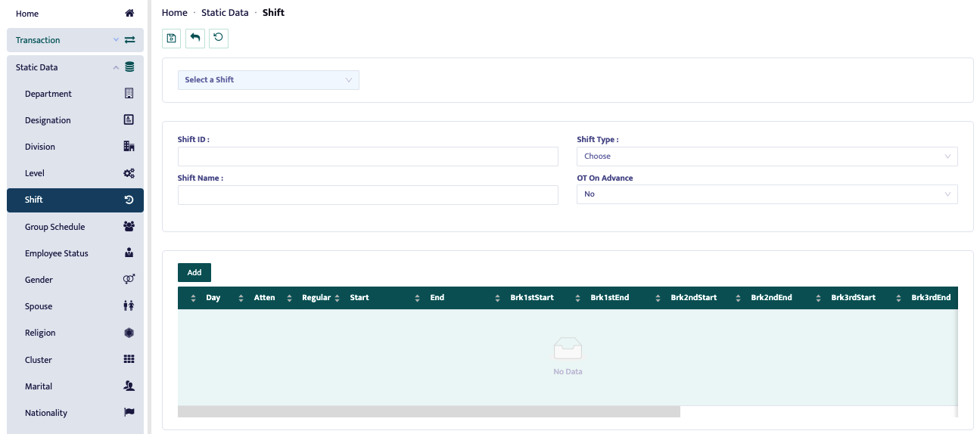This screenshot has height=434, width=980.
Task: Click the horizontal table scrollbar
Action: click(428, 412)
